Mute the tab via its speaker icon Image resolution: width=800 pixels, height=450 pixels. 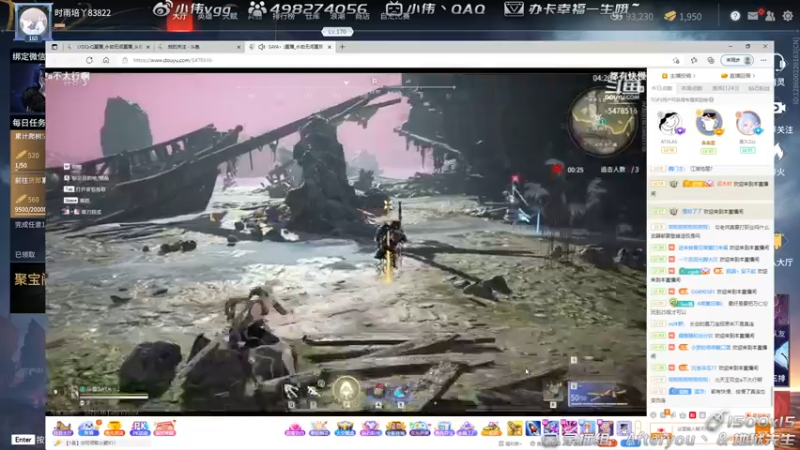(261, 47)
